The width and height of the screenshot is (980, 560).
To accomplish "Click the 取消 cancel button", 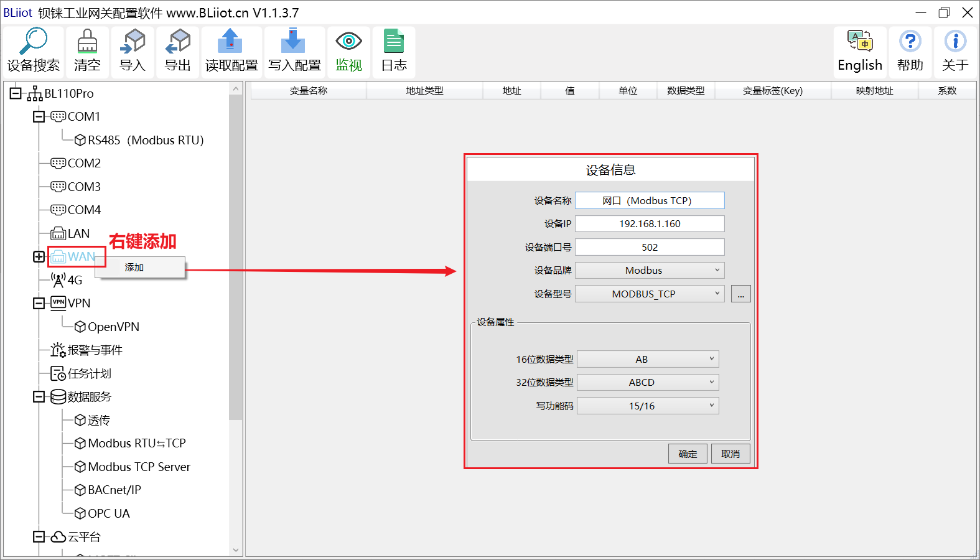I will (730, 454).
